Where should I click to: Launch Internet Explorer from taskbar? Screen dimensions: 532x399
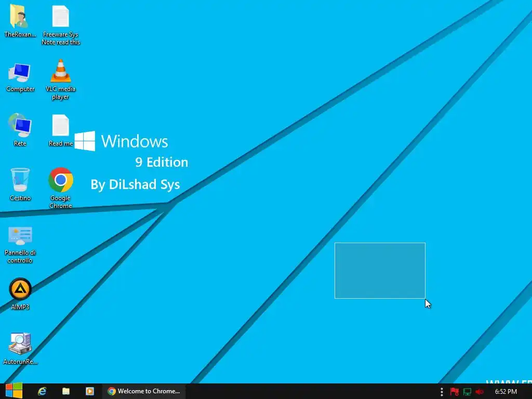click(x=42, y=391)
